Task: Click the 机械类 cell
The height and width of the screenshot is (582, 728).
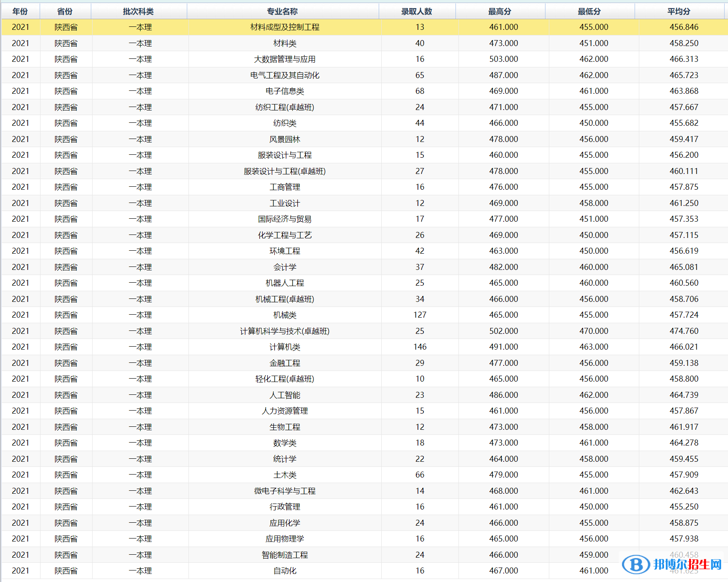Action: (285, 315)
